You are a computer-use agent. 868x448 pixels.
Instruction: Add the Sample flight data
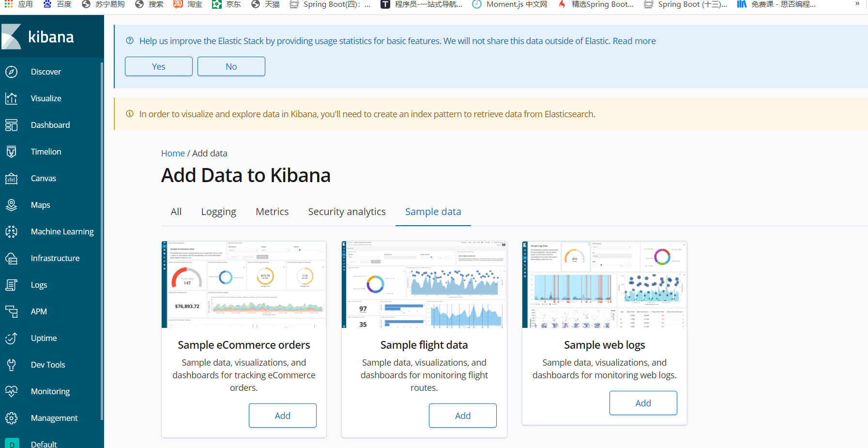(463, 416)
